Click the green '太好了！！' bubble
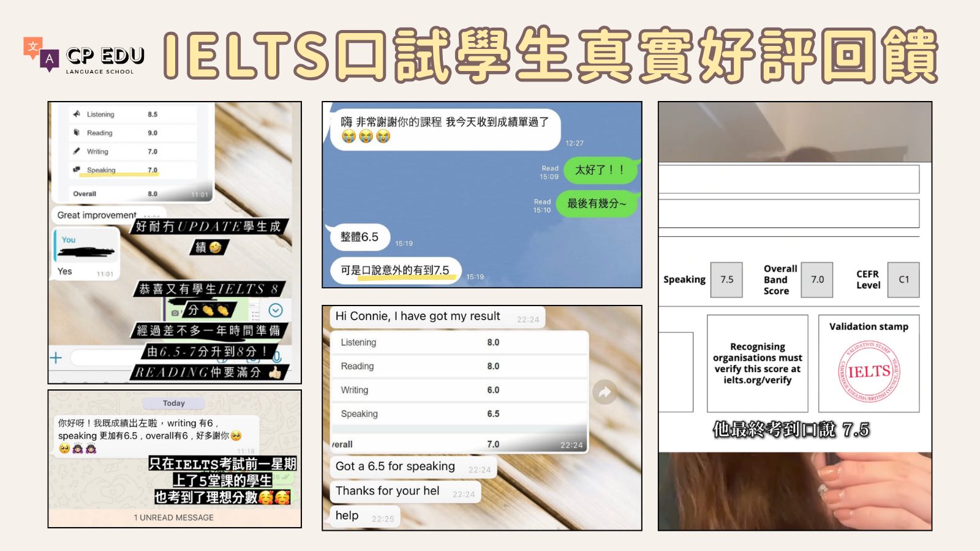The image size is (980, 551). [x=600, y=170]
